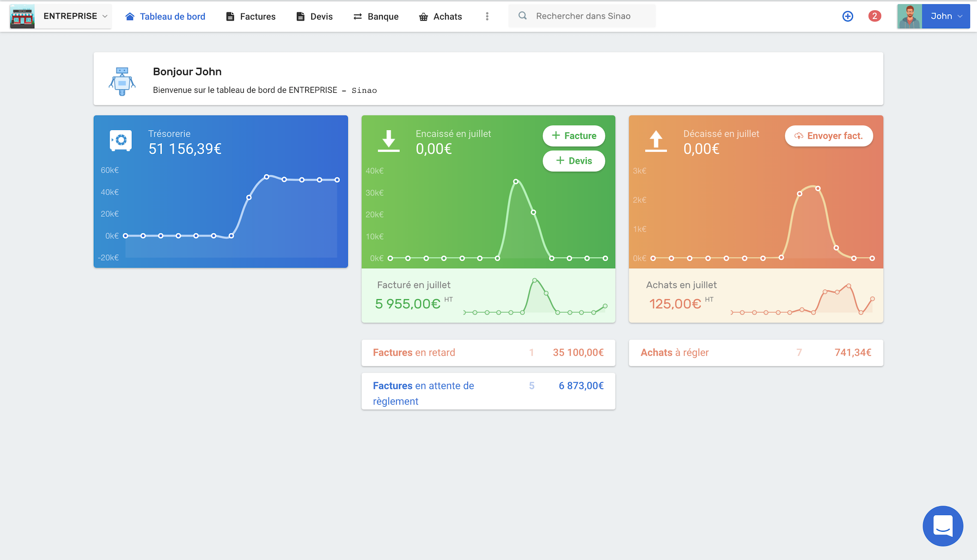The height and width of the screenshot is (560, 977).
Task: Click the 741,34€ purchases amount
Action: coord(853,353)
